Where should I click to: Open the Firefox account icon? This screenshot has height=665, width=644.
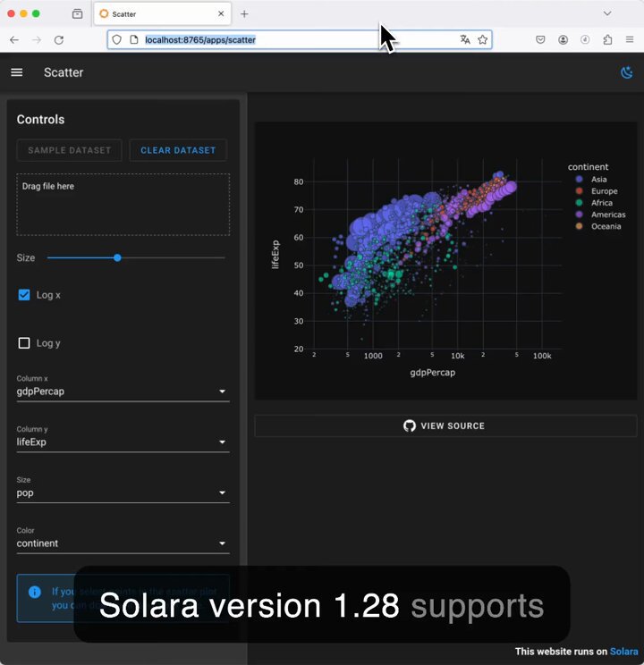click(563, 39)
